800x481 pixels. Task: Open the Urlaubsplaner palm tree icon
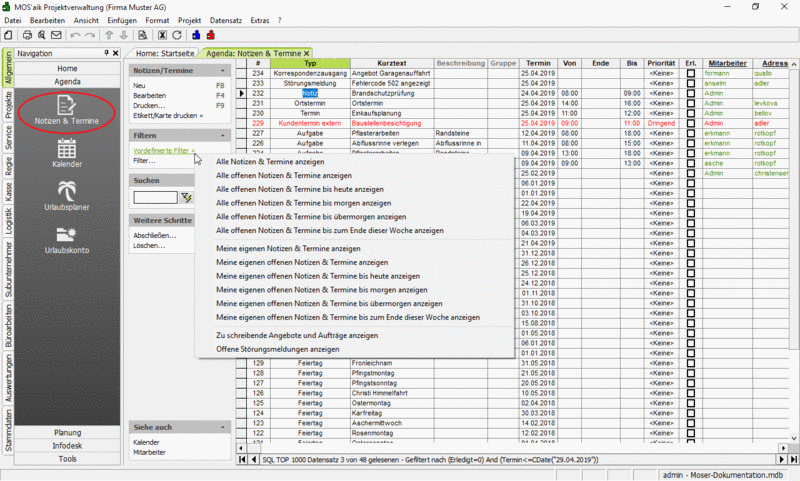66,196
